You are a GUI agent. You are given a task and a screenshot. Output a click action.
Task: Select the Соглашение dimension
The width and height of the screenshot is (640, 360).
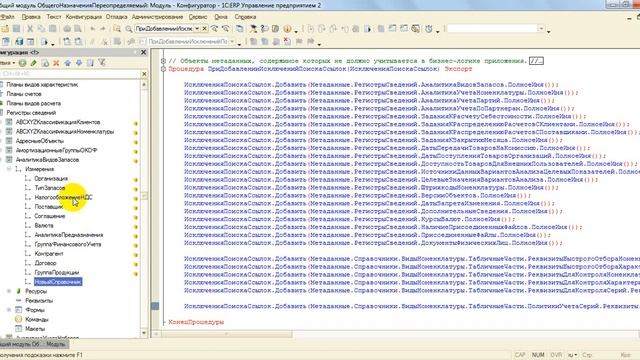pos(50,216)
